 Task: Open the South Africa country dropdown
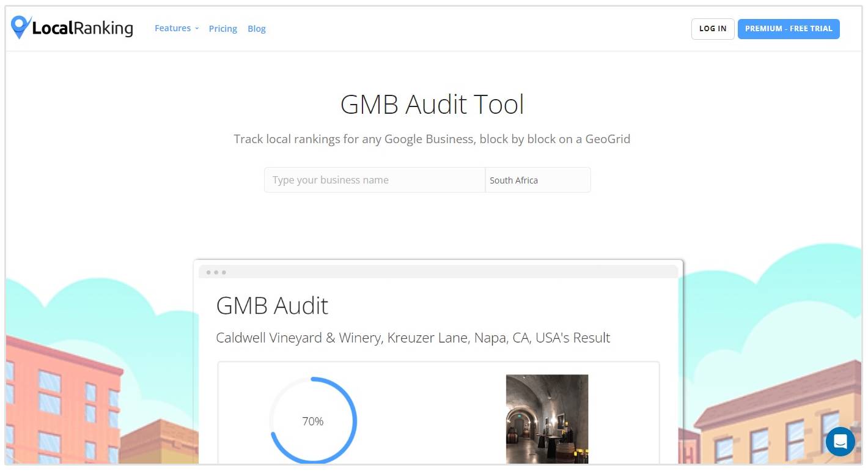[537, 180]
